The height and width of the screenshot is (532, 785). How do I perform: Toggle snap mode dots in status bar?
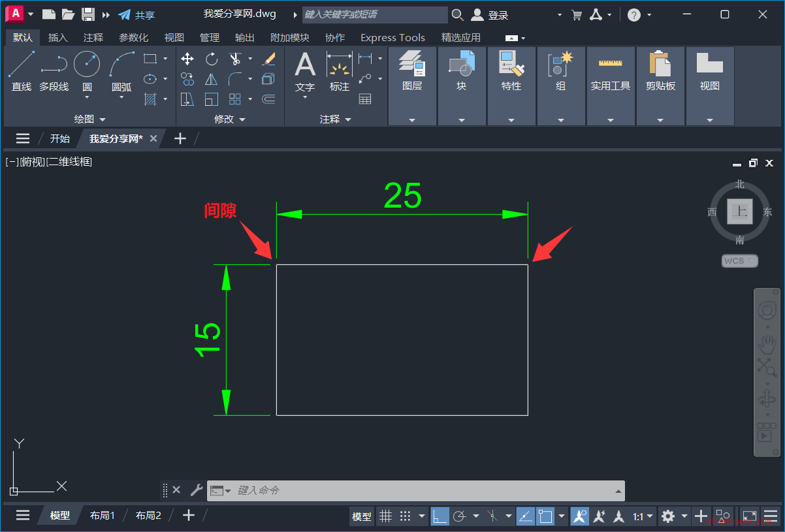[x=406, y=516]
